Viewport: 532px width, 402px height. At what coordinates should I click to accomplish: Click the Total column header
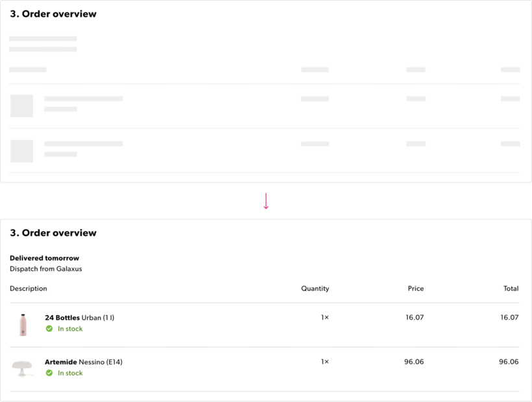511,289
